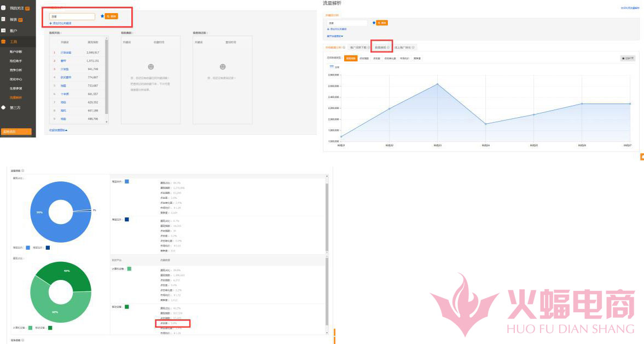Screen dimensions: 644x344
Task: Expand the quick panel under right search box
Action: pyautogui.click(x=335, y=36)
